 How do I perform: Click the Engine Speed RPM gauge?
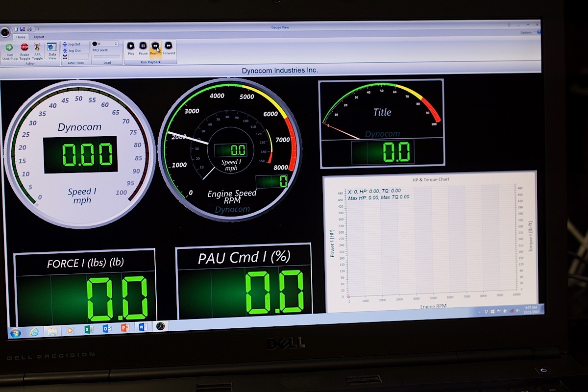click(x=230, y=150)
